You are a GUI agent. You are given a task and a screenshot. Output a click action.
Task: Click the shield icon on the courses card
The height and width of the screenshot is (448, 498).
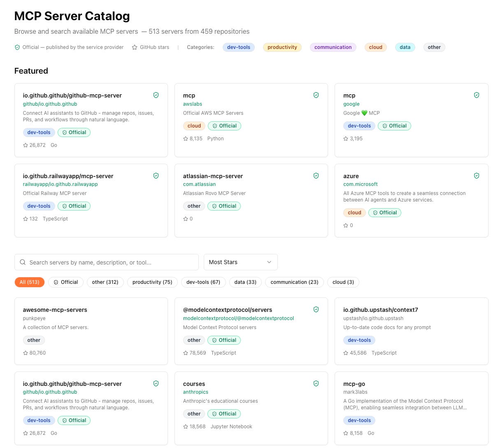point(316,383)
